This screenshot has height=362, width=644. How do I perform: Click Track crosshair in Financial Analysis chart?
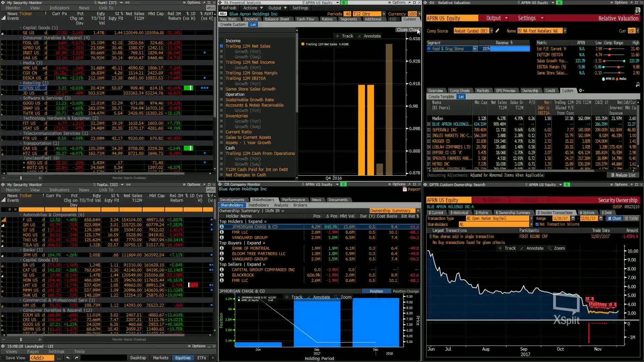coord(344,36)
